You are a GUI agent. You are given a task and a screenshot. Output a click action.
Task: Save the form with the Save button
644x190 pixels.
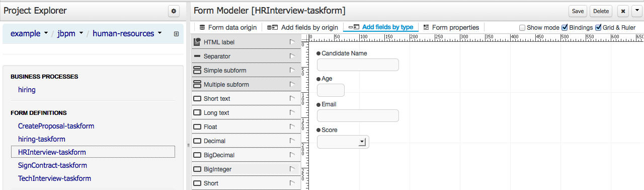(x=578, y=11)
